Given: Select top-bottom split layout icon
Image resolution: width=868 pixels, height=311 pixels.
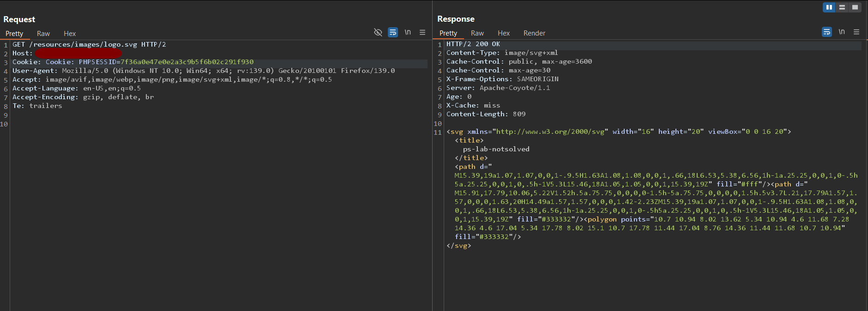Looking at the screenshot, I should [842, 7].
